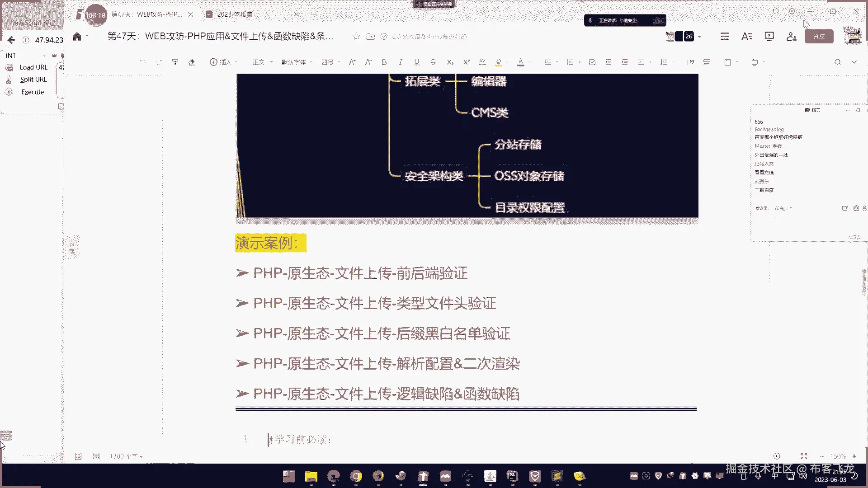Image resolution: width=868 pixels, height=488 pixels.
Task: Open the 插入 insert menu
Action: [x=221, y=62]
